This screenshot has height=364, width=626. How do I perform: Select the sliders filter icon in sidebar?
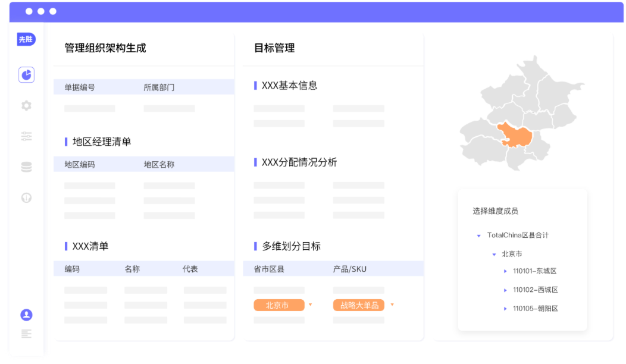[26, 136]
